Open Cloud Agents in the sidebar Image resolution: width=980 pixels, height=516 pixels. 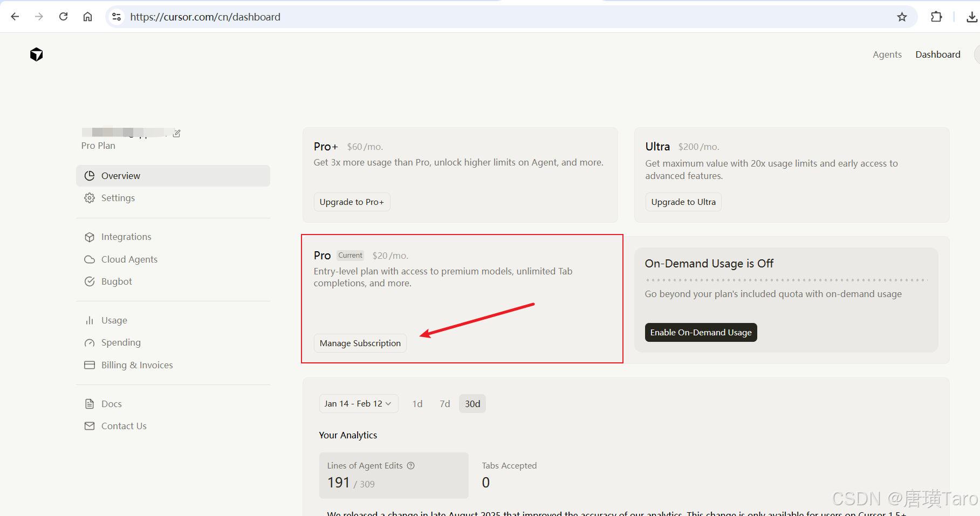[x=129, y=259]
